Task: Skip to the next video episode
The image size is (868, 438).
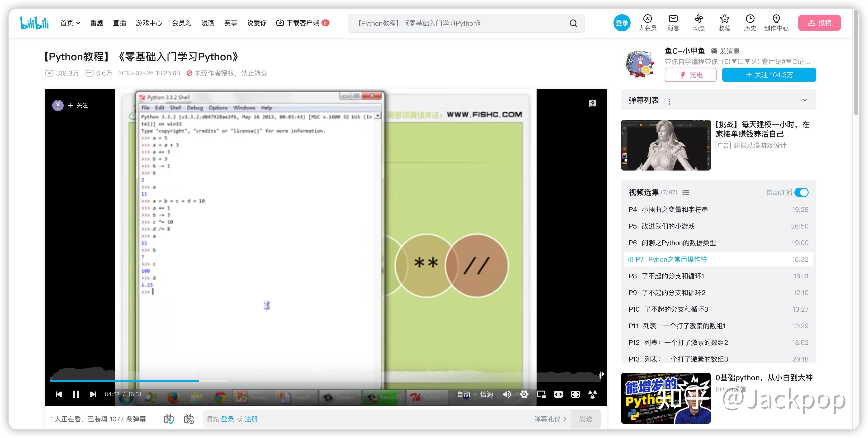Action: click(x=93, y=394)
